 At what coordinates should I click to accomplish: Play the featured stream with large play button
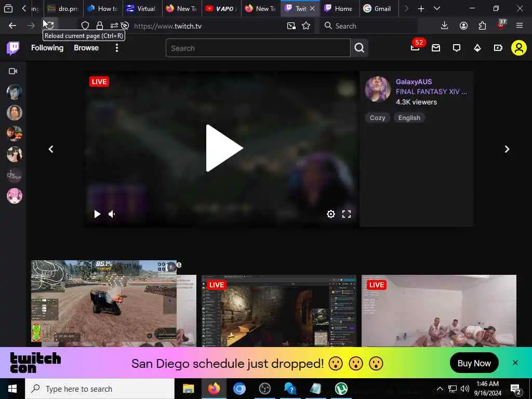tap(224, 148)
